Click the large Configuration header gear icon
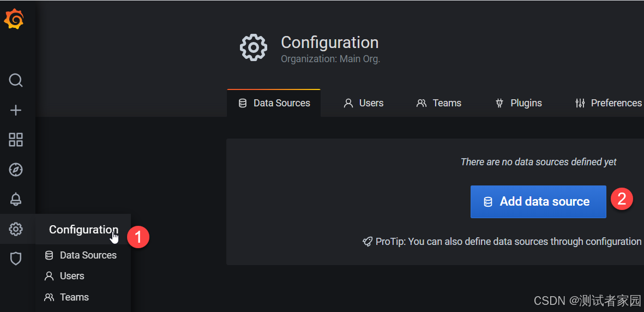 point(254,47)
